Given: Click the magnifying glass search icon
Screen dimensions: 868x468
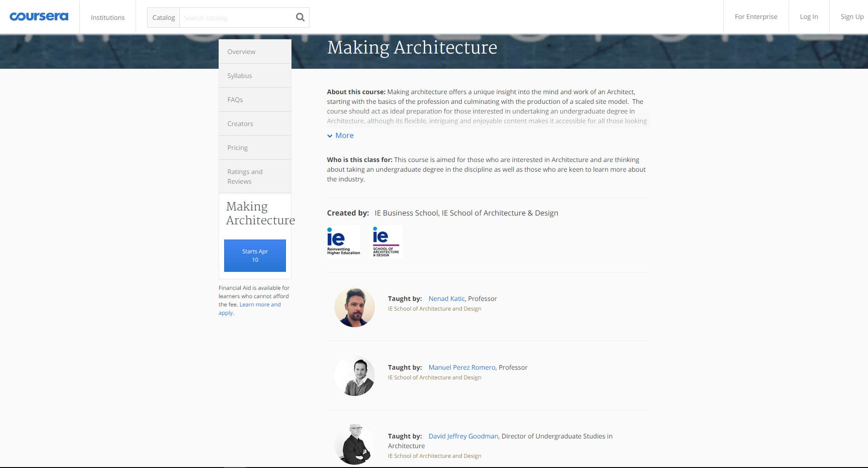Looking at the screenshot, I should tap(300, 18).
